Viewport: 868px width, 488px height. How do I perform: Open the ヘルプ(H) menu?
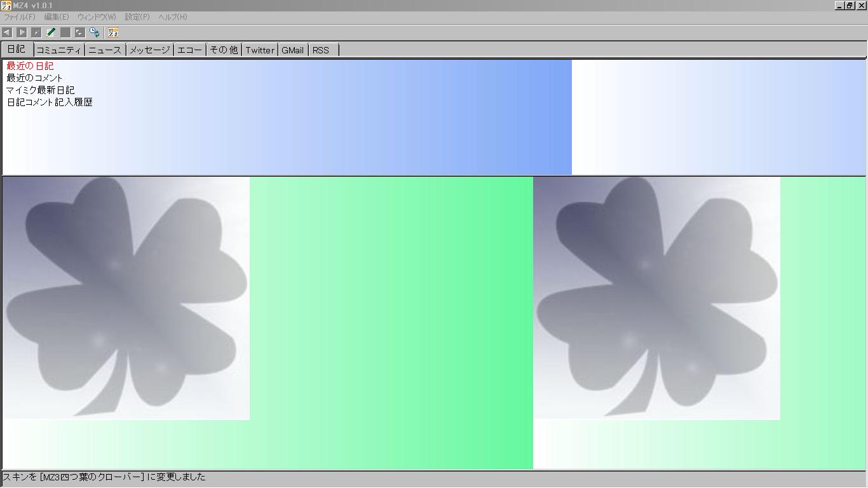pyautogui.click(x=173, y=17)
